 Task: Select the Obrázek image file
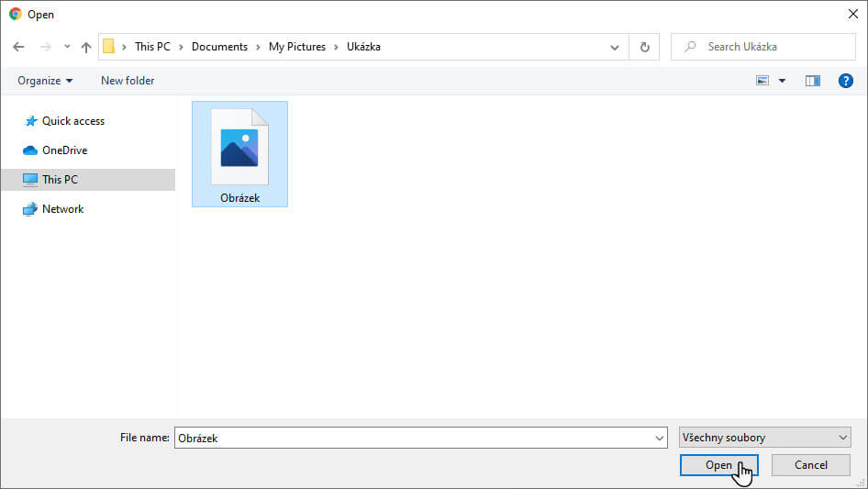click(239, 152)
